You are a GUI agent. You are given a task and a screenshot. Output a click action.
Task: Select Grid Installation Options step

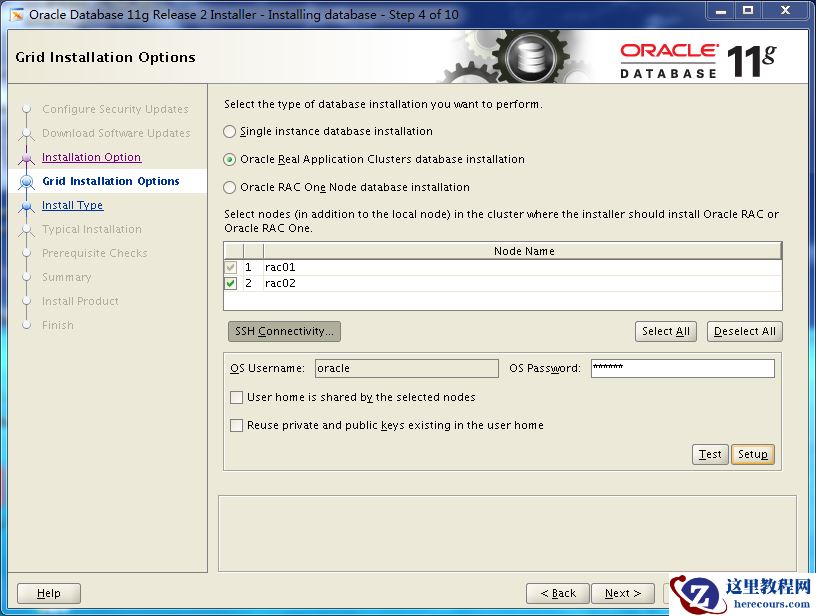(x=111, y=181)
